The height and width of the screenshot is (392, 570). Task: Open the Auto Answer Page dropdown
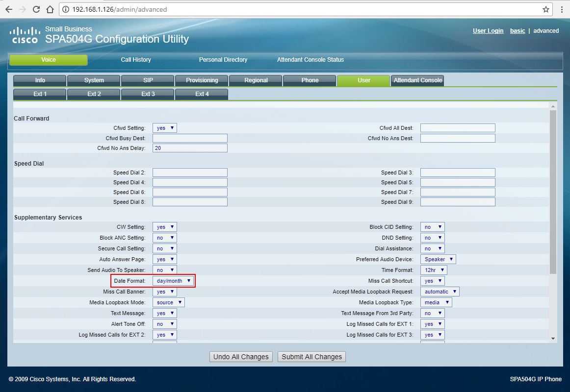(165, 259)
